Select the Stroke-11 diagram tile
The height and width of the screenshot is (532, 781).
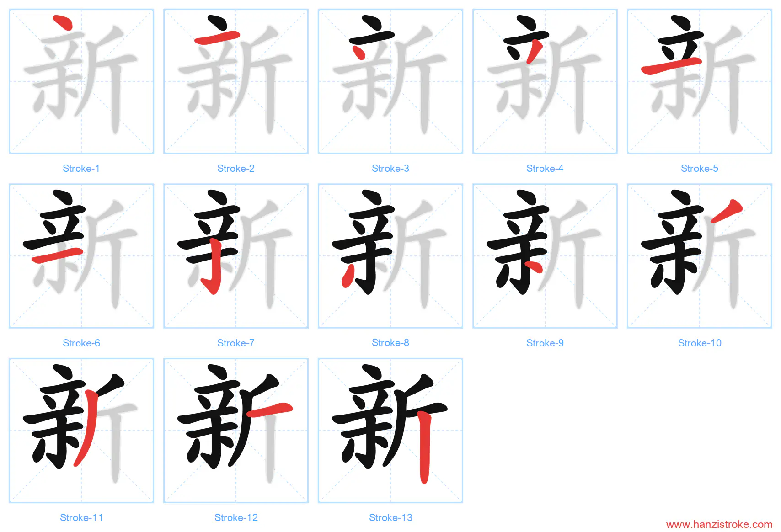[81, 431]
